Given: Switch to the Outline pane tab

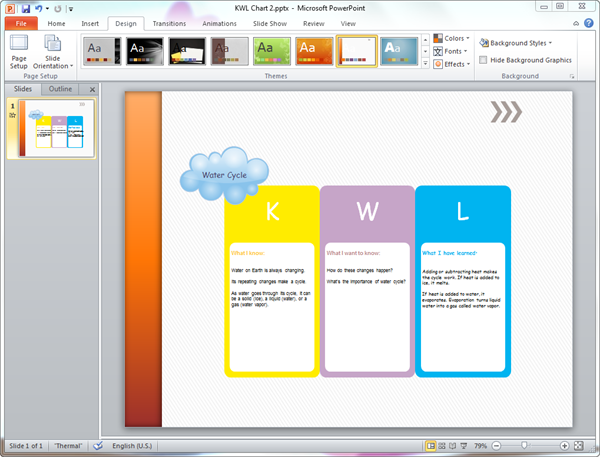Looking at the screenshot, I should click(x=61, y=89).
